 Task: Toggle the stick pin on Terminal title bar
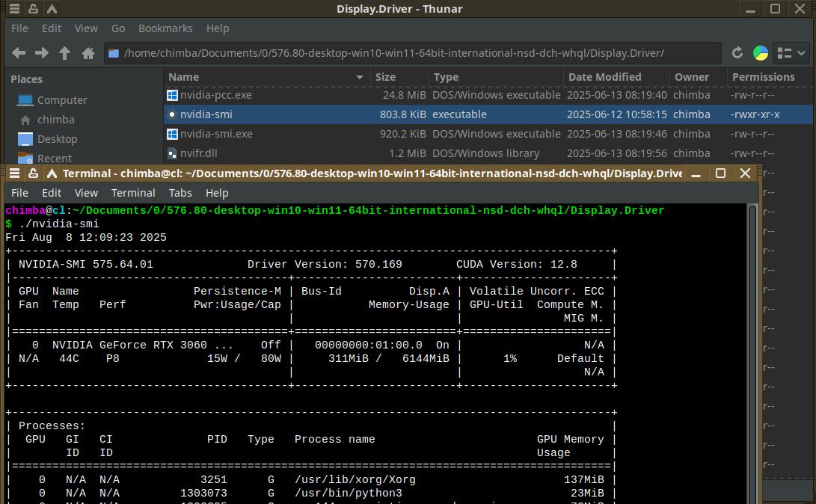[x=33, y=173]
